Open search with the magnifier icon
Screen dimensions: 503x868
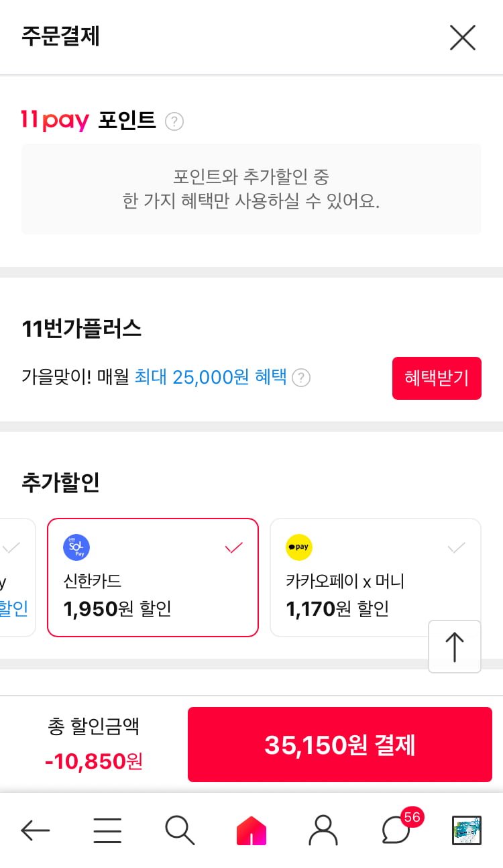[x=180, y=830]
